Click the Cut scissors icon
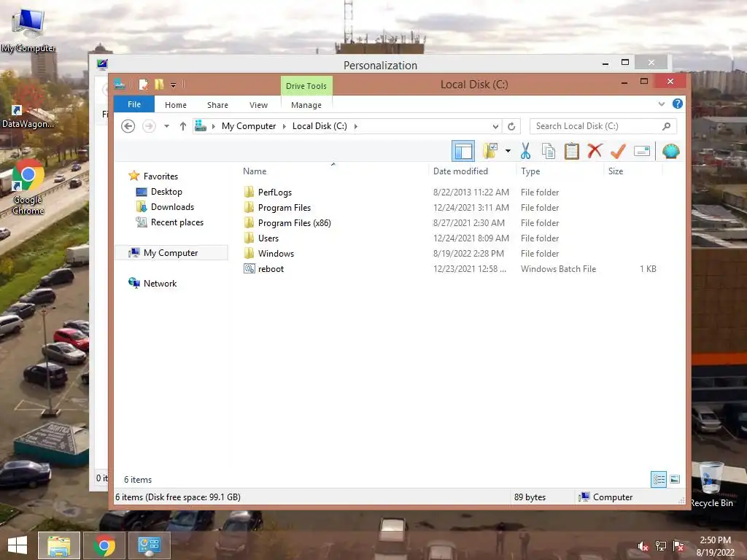The height and width of the screenshot is (560, 747). [x=525, y=152]
